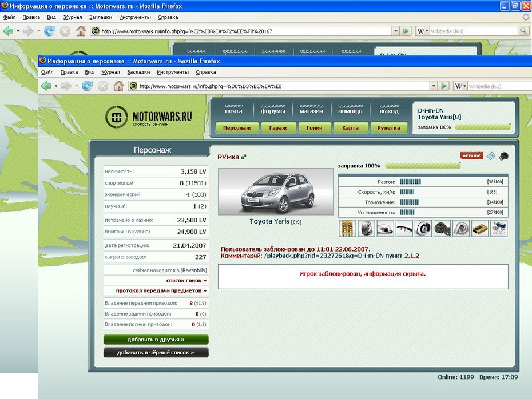Click the red OFFLINE status badge
Screen dimensions: 532x399
(471, 155)
